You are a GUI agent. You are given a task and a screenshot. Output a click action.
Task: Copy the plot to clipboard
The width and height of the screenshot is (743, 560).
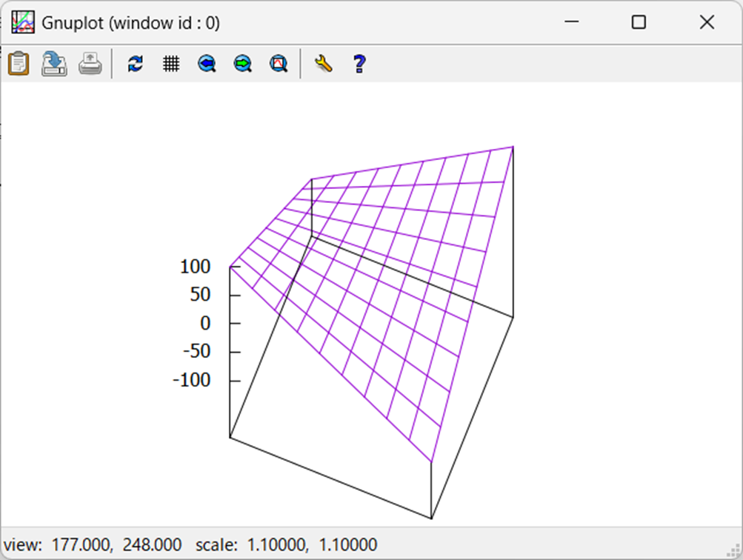(x=18, y=64)
